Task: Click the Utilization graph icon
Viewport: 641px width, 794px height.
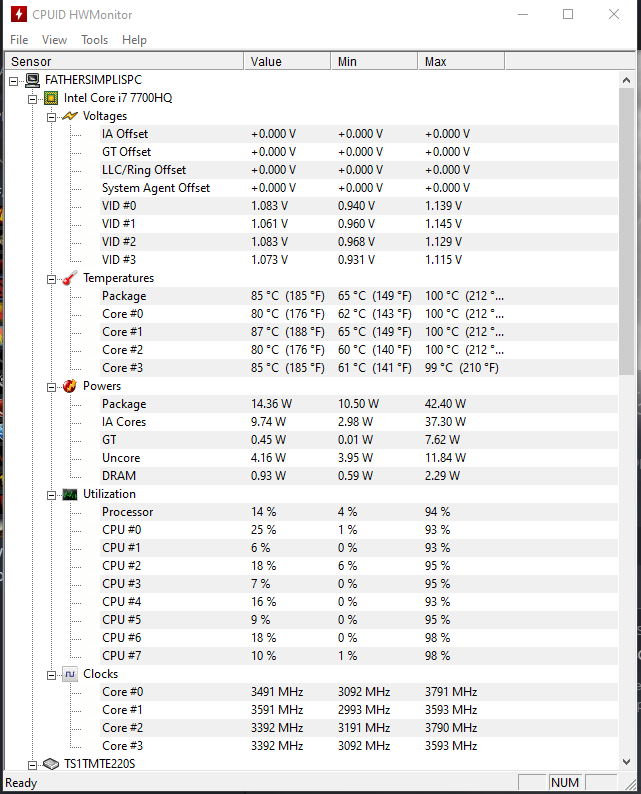Action: pos(70,494)
